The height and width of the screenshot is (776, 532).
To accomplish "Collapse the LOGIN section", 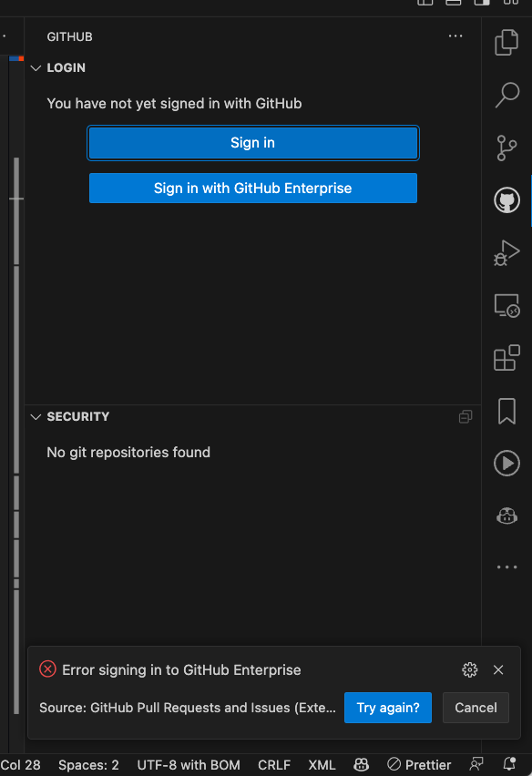I will click(x=36, y=67).
